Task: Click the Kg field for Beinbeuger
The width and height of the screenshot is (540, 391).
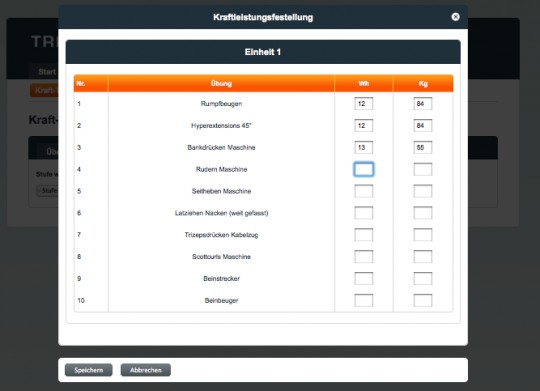Action: tap(423, 300)
